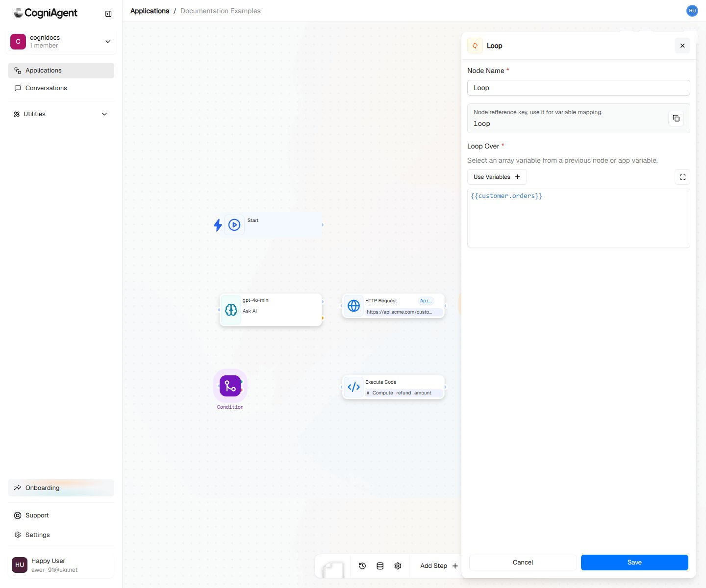Click the cognidocs workspace avatar
The width and height of the screenshot is (706, 588).
pos(18,42)
